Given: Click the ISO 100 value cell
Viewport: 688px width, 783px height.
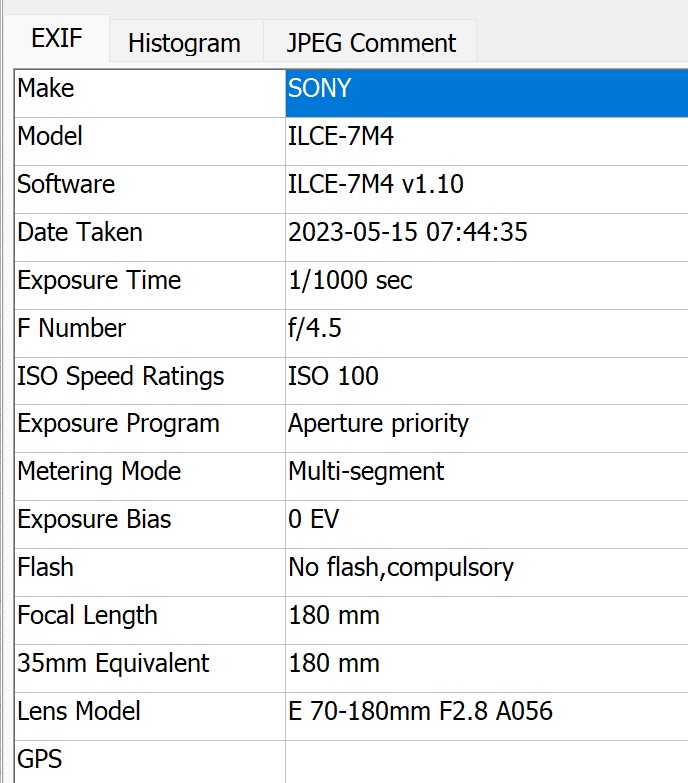Looking at the screenshot, I should 334,376.
